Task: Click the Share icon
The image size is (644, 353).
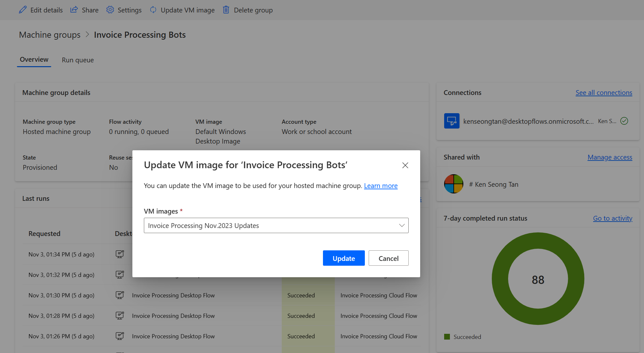Action: click(x=74, y=10)
